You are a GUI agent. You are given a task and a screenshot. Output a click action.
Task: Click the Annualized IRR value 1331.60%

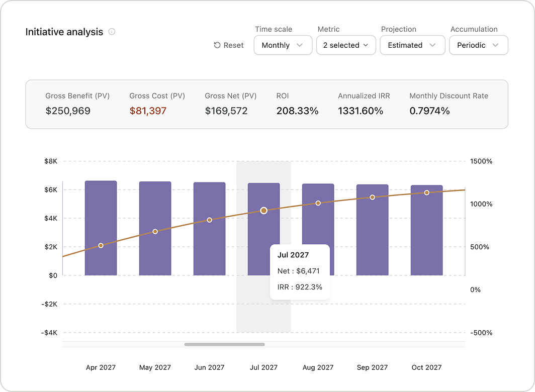point(361,111)
